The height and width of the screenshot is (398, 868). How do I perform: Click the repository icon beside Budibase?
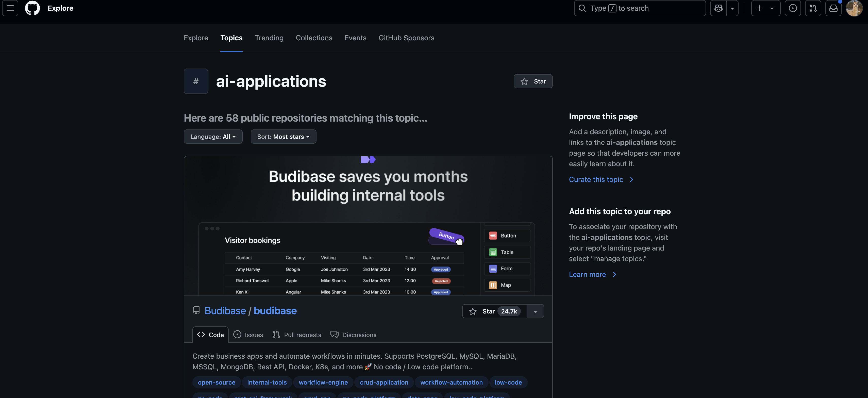(196, 311)
